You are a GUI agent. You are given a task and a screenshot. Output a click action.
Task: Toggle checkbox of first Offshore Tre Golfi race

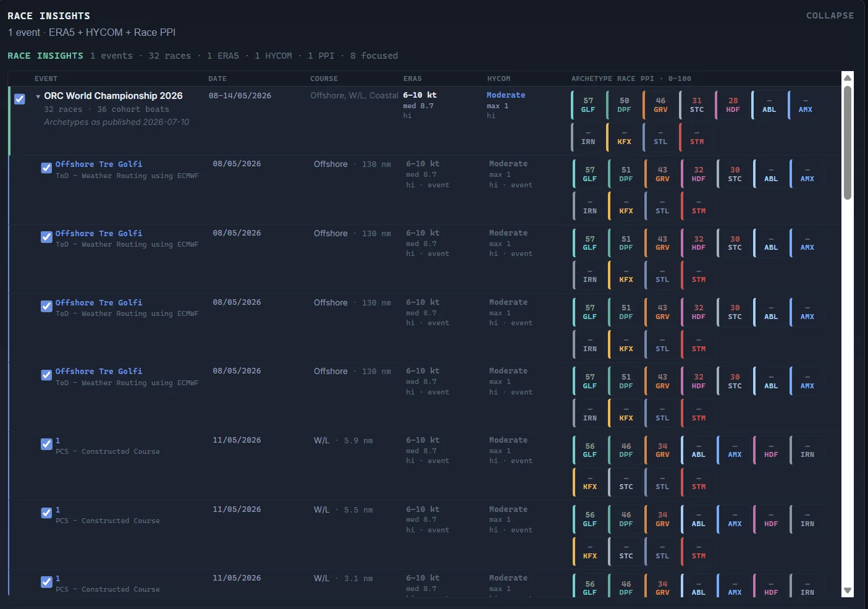point(46,168)
